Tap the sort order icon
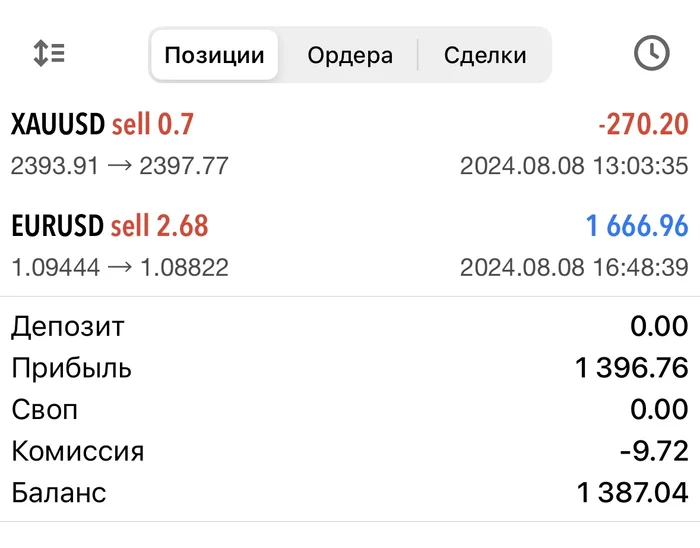The width and height of the screenshot is (700, 548). coord(49,54)
